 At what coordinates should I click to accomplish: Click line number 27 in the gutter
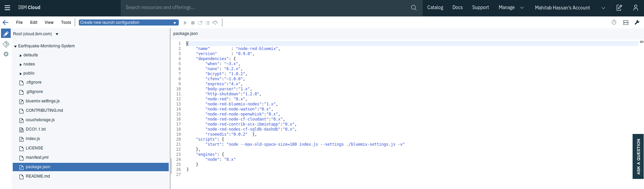pyautogui.click(x=178, y=175)
